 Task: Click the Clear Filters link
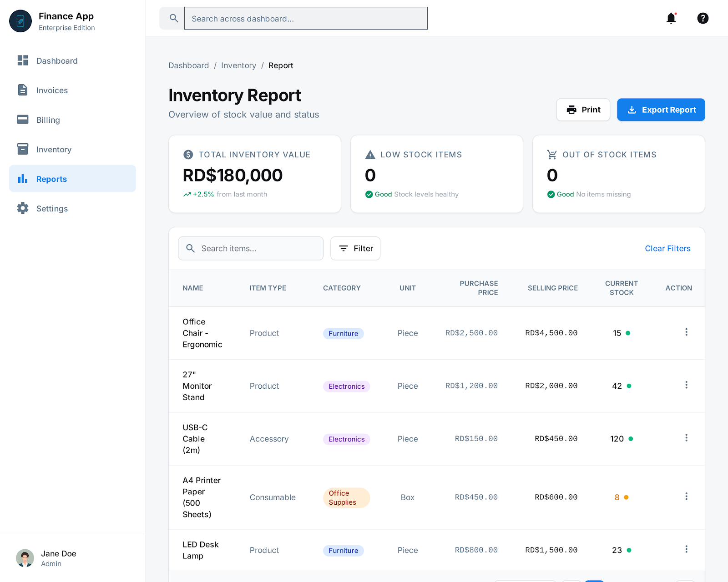[667, 248]
